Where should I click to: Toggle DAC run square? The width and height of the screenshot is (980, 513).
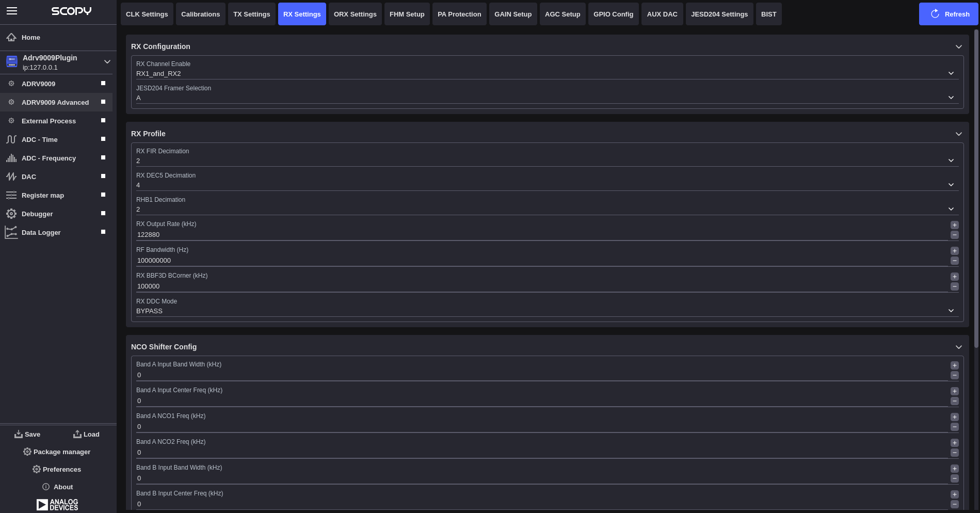[x=103, y=176]
